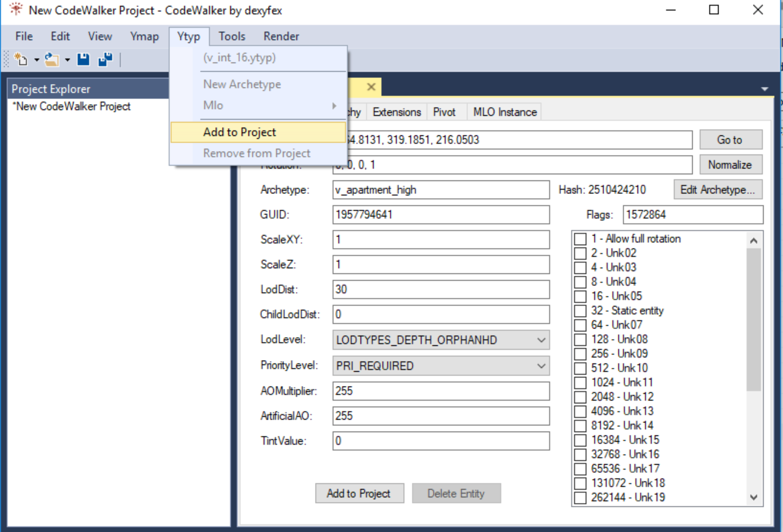Click the New file toolbar icon
This screenshot has width=783, height=532.
(21, 59)
